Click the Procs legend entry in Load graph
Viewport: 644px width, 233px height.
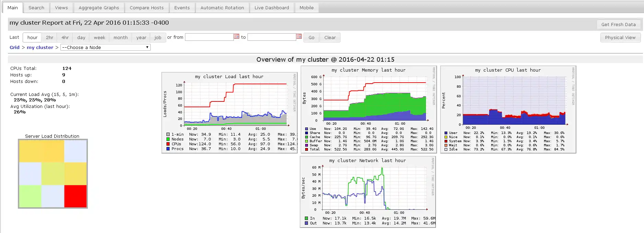pyautogui.click(x=175, y=149)
